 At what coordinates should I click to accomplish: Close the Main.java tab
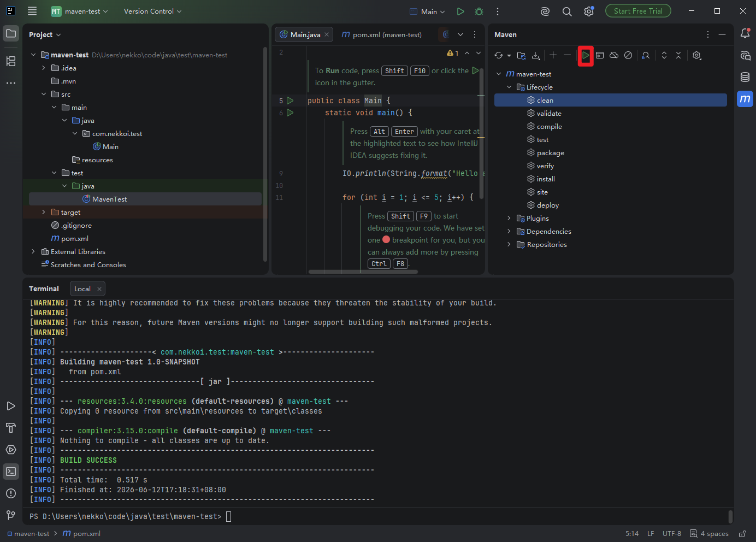[327, 34]
